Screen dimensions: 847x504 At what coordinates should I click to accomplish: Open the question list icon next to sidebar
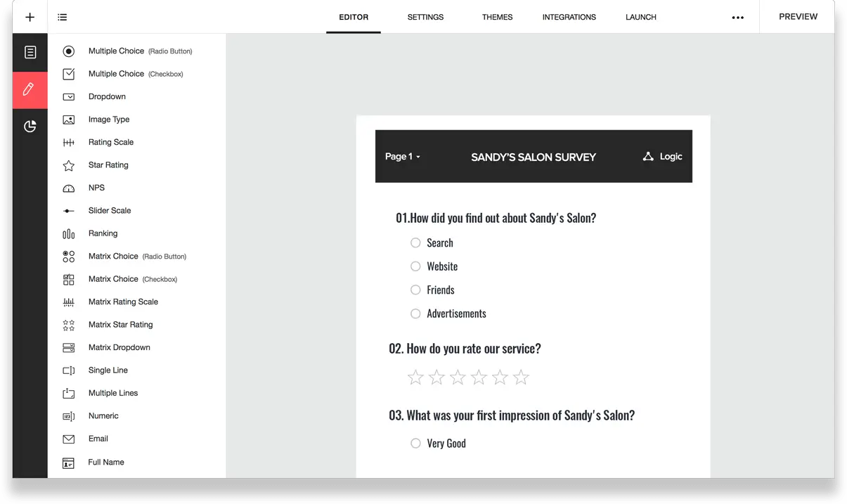point(62,16)
